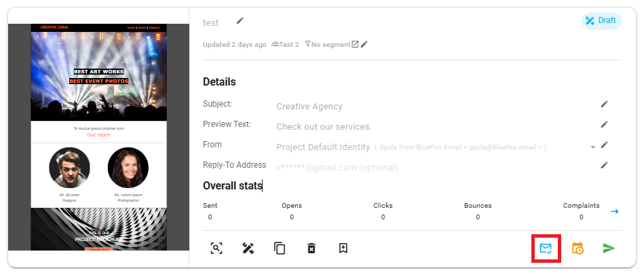Click the Preview Text field value
Image resolution: width=644 pixels, height=275 pixels.
(x=324, y=126)
